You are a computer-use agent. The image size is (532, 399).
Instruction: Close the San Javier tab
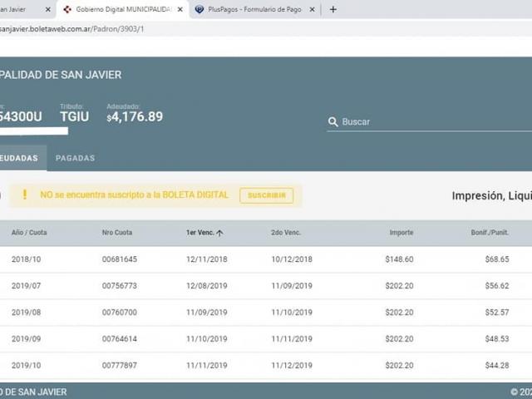pyautogui.click(x=48, y=9)
